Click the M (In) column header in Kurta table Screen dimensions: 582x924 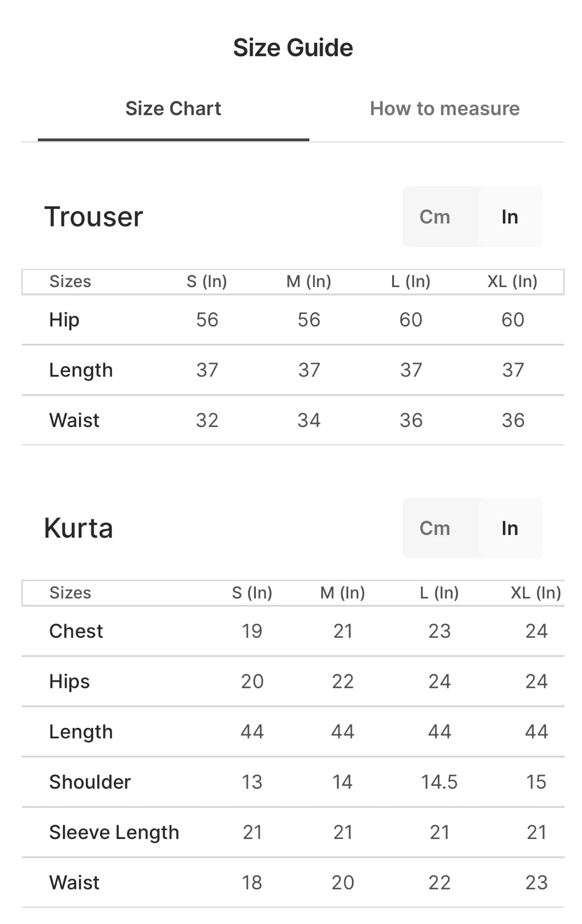pyautogui.click(x=342, y=592)
